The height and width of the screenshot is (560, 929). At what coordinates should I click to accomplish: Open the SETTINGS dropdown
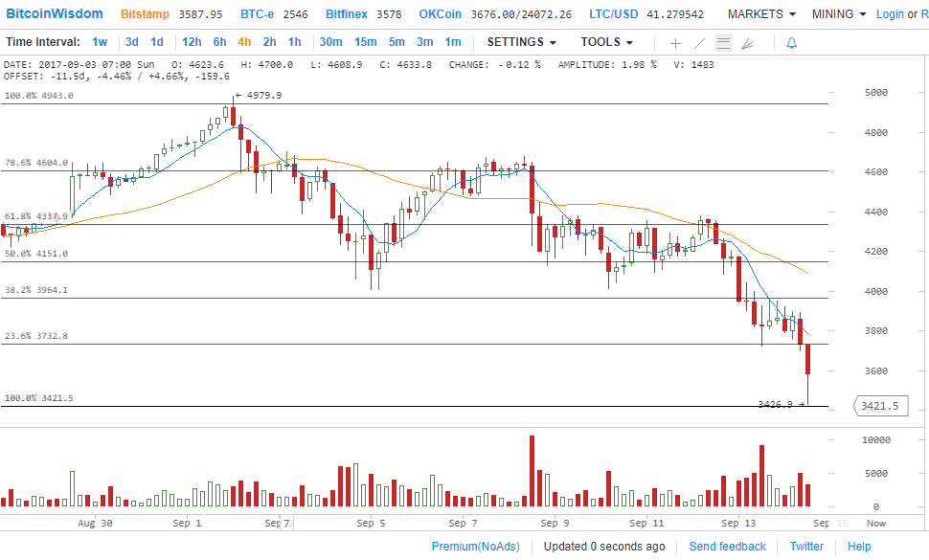(x=521, y=42)
